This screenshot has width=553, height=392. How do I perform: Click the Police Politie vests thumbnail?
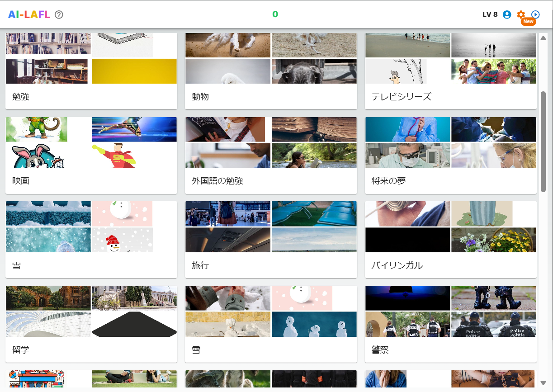[x=494, y=324]
